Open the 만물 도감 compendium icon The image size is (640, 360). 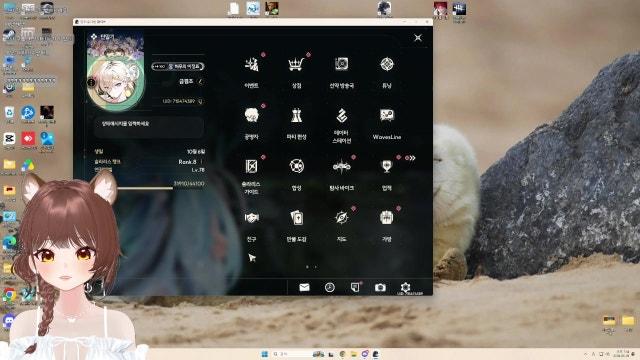pyautogui.click(x=296, y=218)
